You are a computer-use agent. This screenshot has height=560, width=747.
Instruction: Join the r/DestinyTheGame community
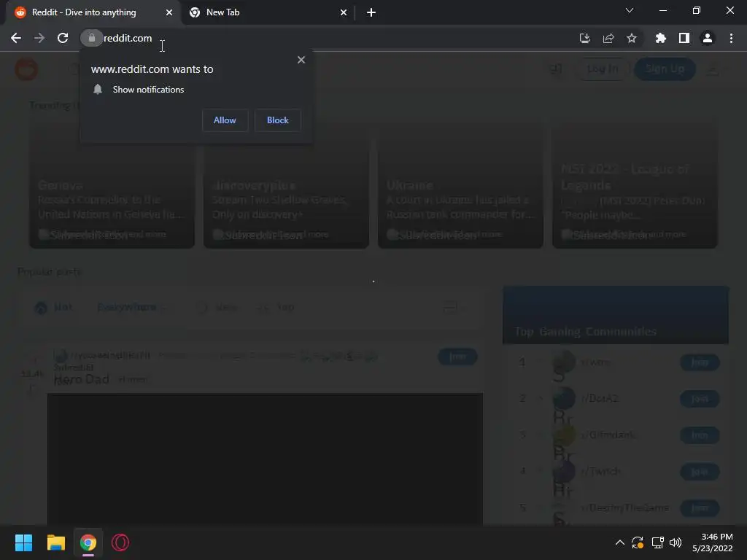click(700, 507)
